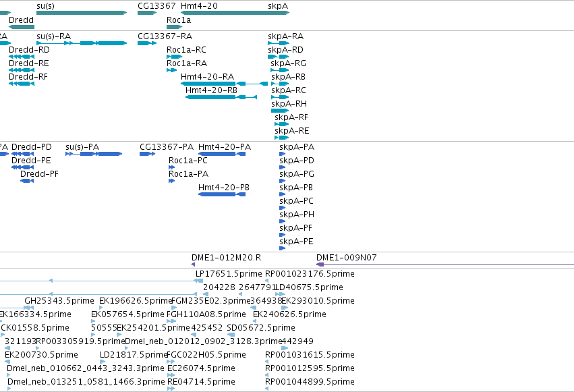Select the su(s) gene span bar
The width and height of the screenshot is (574, 392).
[x=82, y=13]
